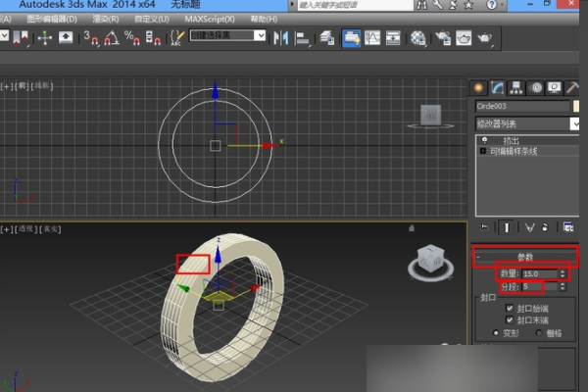The width and height of the screenshot is (588, 392).
Task: Toggle the Angle Snap button
Action: coord(112,38)
